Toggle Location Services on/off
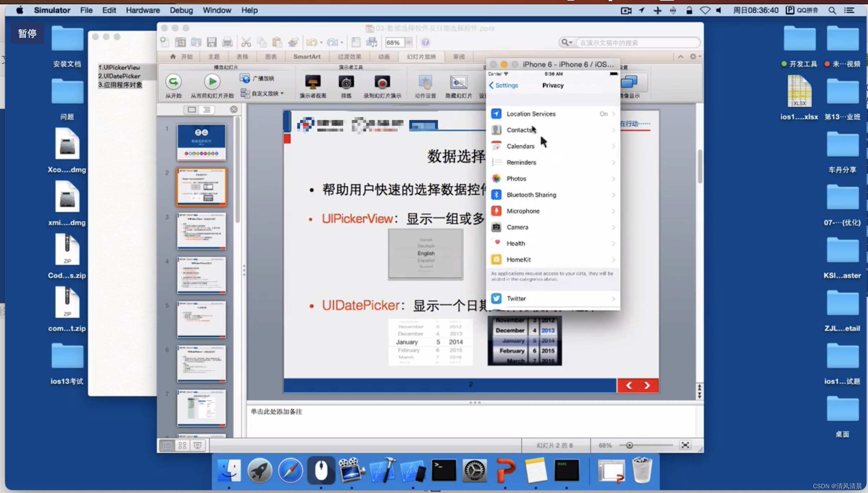868x493 pixels. tap(552, 114)
